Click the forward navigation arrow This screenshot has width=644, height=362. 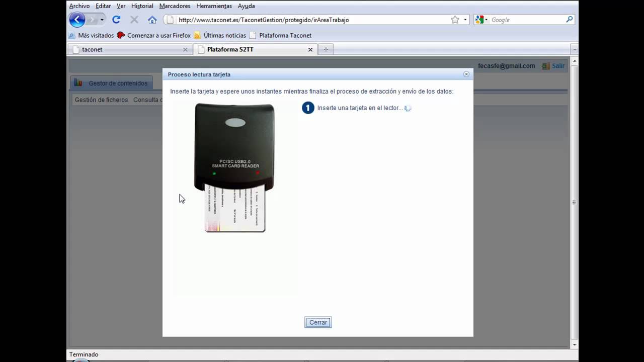click(92, 20)
